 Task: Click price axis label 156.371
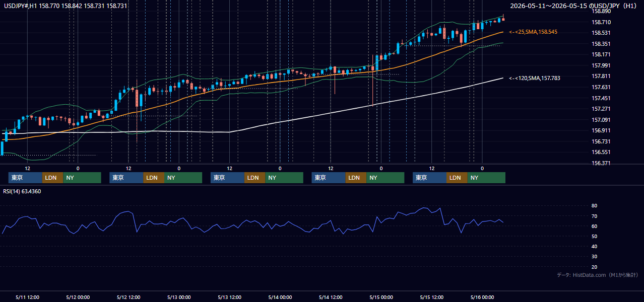601,163
